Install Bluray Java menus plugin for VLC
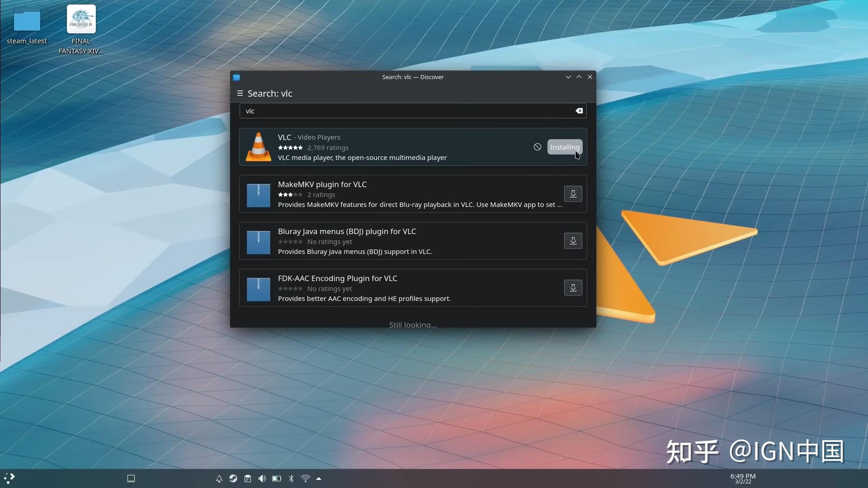Viewport: 868px width, 488px height. [573, 241]
